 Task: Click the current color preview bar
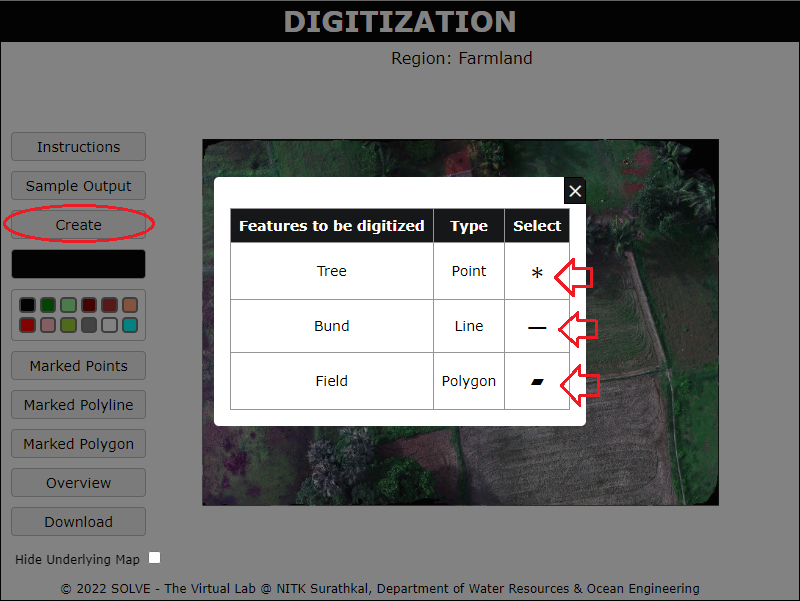[x=78, y=264]
